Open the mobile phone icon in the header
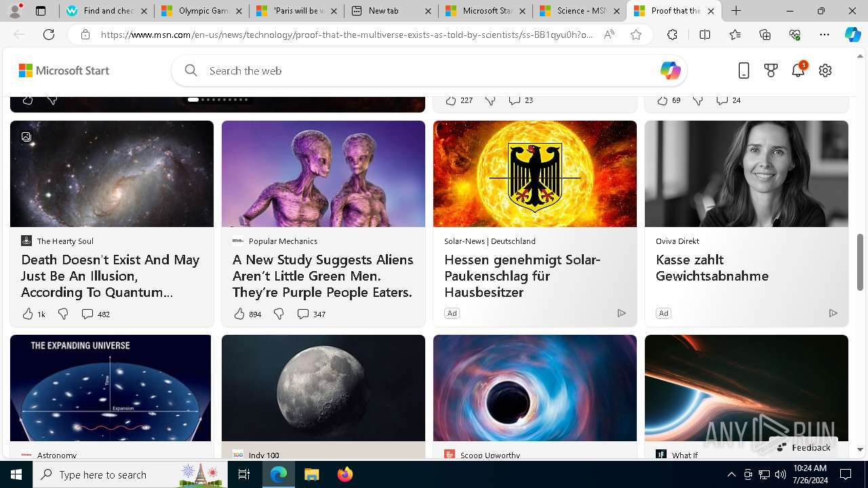This screenshot has height=488, width=868. click(744, 70)
